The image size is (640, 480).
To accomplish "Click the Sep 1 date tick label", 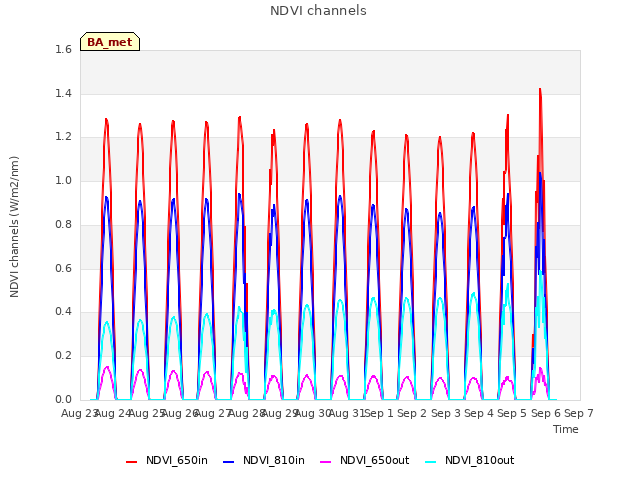I will coord(379,413).
